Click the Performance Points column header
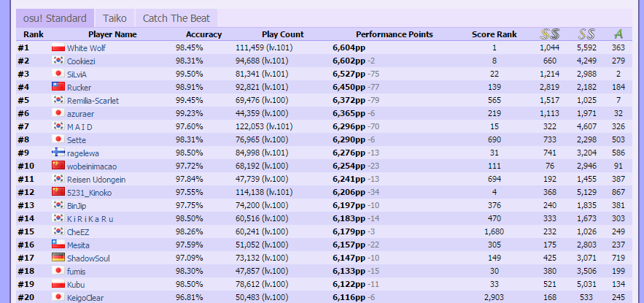 click(395, 34)
